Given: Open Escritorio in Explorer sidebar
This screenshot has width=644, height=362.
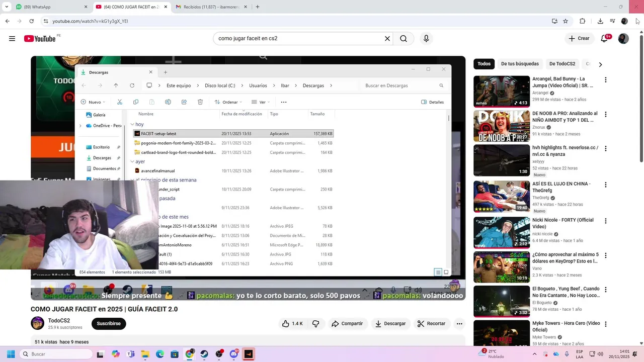Looking at the screenshot, I should [101, 147].
